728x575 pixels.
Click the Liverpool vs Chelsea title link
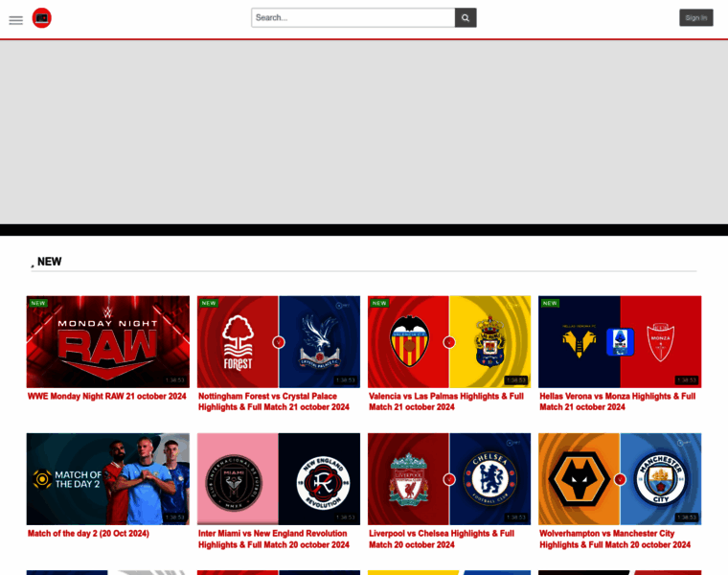(x=442, y=539)
